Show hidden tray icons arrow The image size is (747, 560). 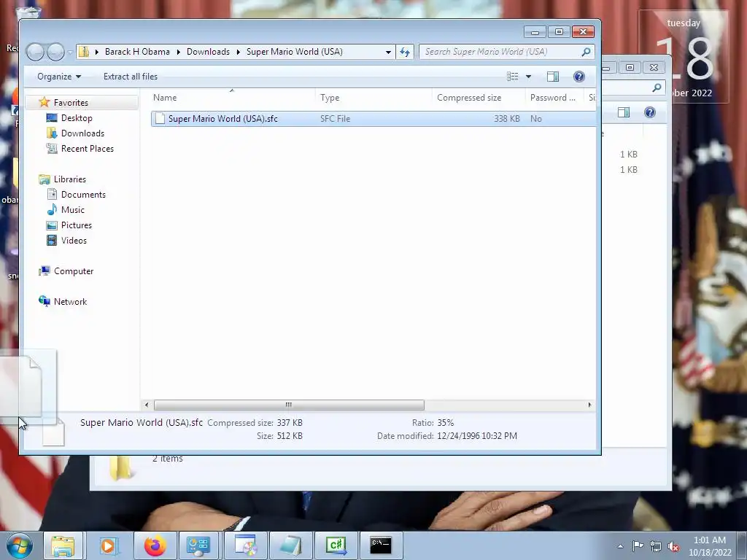click(x=620, y=546)
